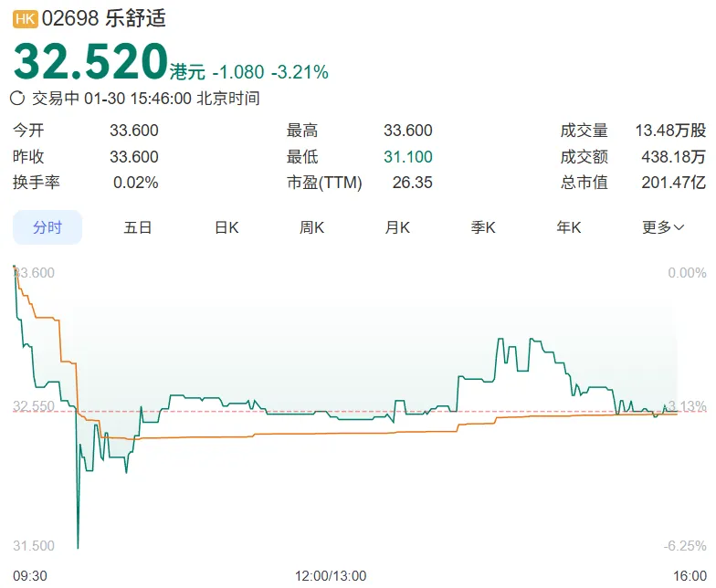Click the stock name 02698 乐舒适
The image size is (716, 588).
pos(104,18)
